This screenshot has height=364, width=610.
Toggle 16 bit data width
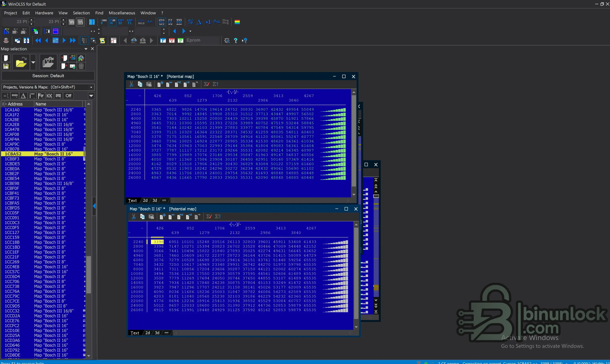tap(112, 22)
